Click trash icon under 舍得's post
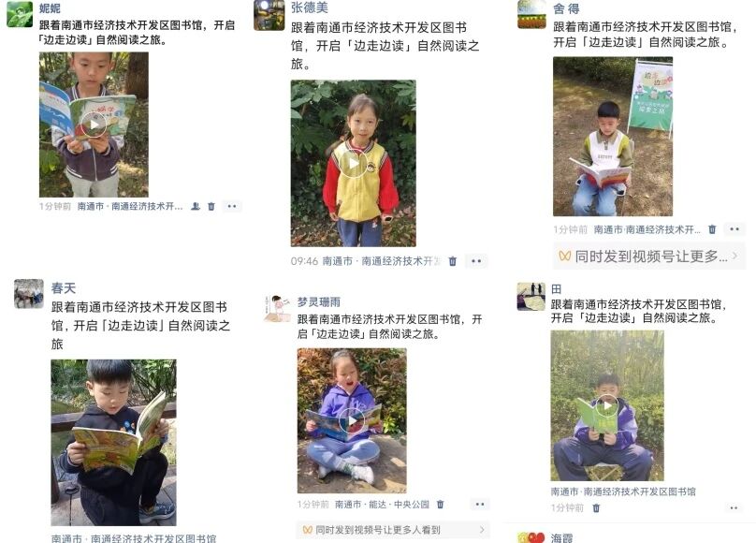 [712, 229]
